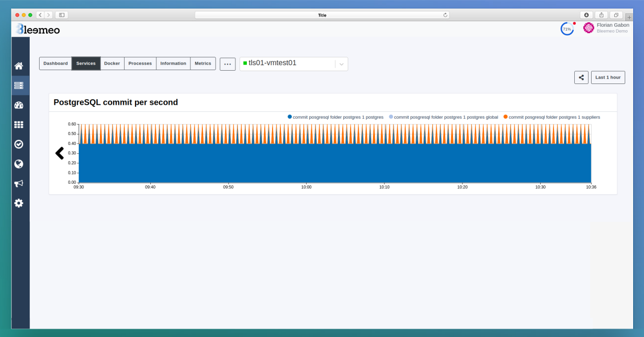
Task: Click the left chevron beside the chart
Action: [x=59, y=153]
